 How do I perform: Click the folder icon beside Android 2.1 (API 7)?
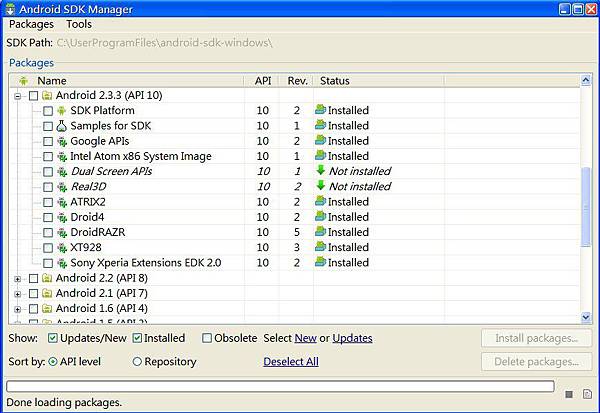(x=47, y=293)
